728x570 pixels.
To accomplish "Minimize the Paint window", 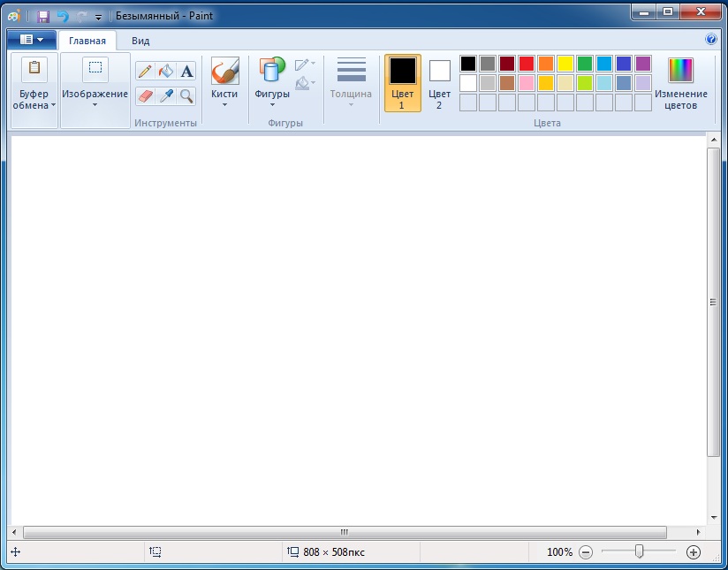I will tap(644, 12).
